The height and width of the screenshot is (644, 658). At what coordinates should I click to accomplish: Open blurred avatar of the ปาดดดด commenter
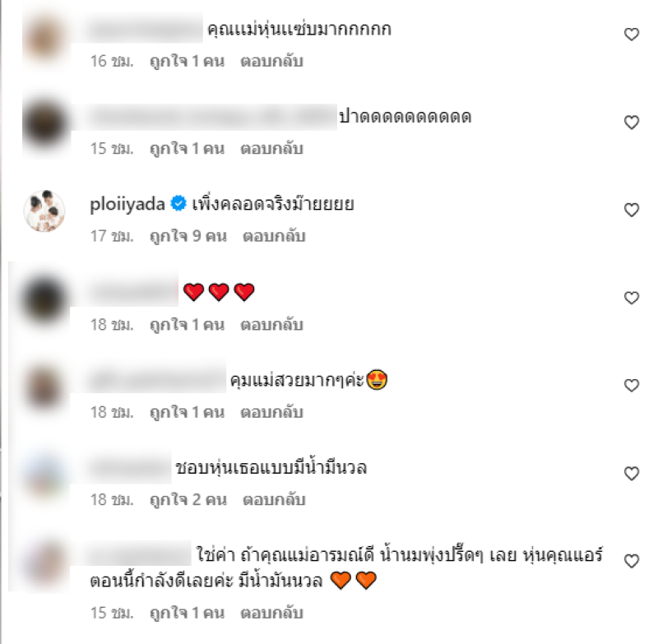click(x=45, y=123)
